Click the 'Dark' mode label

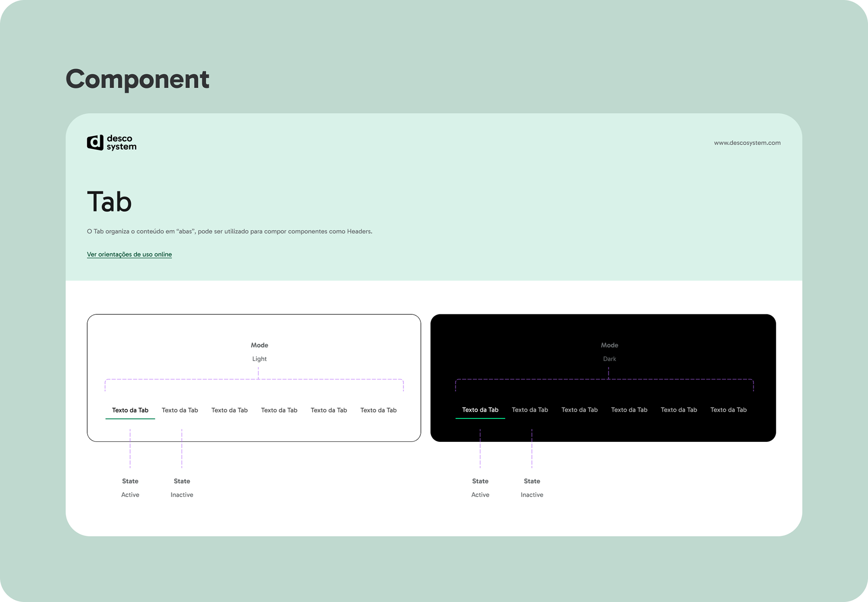609,359
